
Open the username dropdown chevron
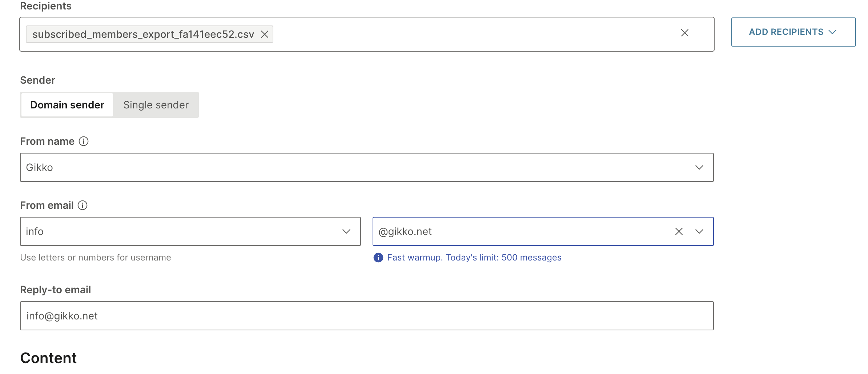(x=346, y=231)
